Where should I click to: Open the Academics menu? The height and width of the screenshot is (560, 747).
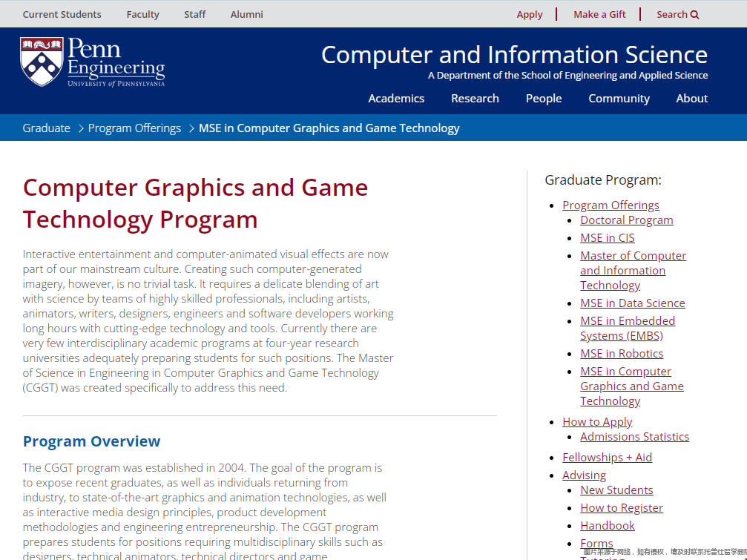[396, 99]
